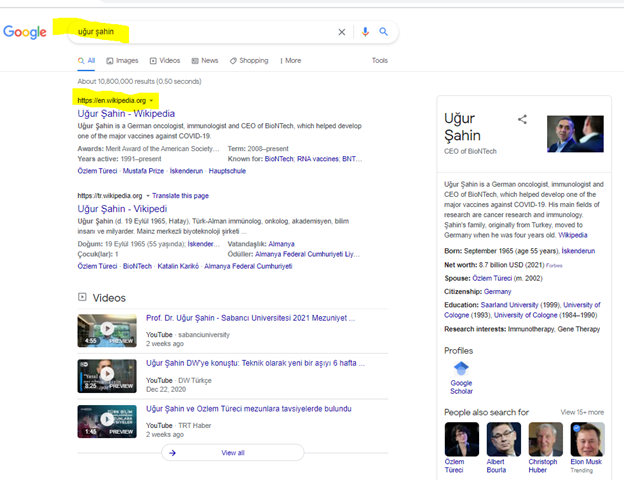Open Christoph Huber photo card
This screenshot has width=624, height=480.
(546, 439)
